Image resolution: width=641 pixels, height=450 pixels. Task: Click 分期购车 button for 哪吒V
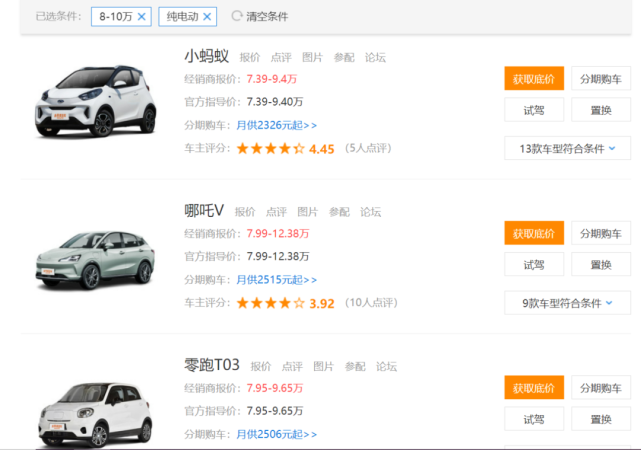pyautogui.click(x=601, y=233)
